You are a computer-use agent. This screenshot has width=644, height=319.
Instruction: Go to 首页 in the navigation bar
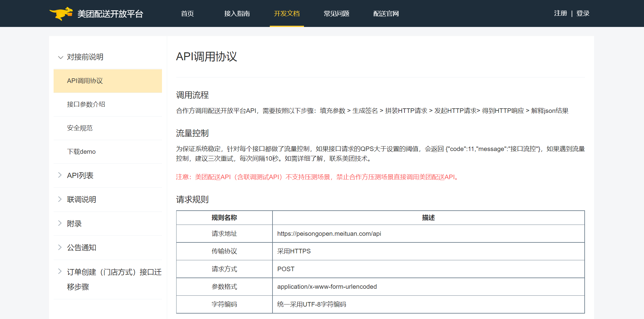coord(187,14)
